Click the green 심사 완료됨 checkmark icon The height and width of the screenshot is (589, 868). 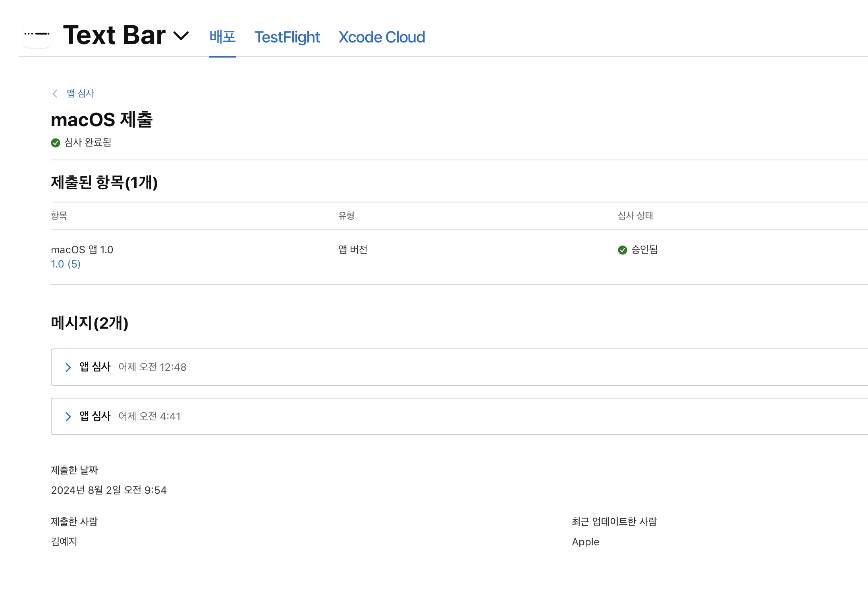pos(56,143)
